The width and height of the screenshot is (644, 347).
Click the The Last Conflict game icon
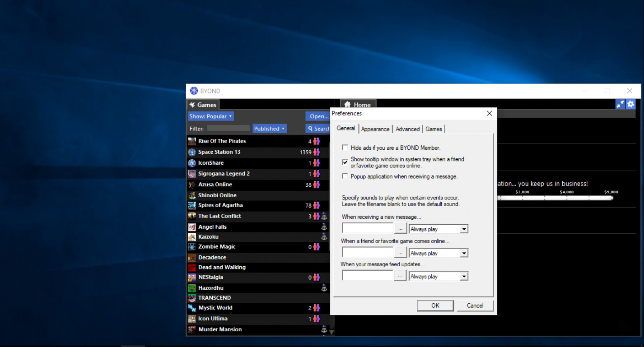tap(192, 216)
